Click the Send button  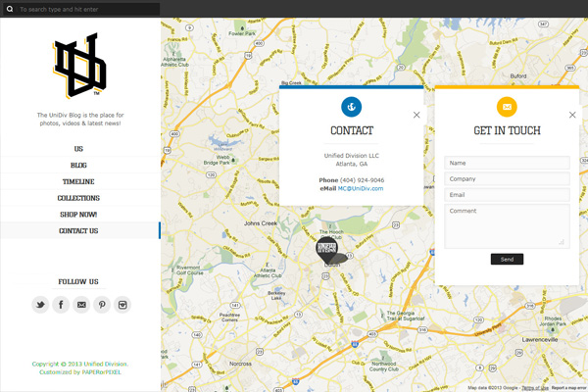pyautogui.click(x=507, y=259)
